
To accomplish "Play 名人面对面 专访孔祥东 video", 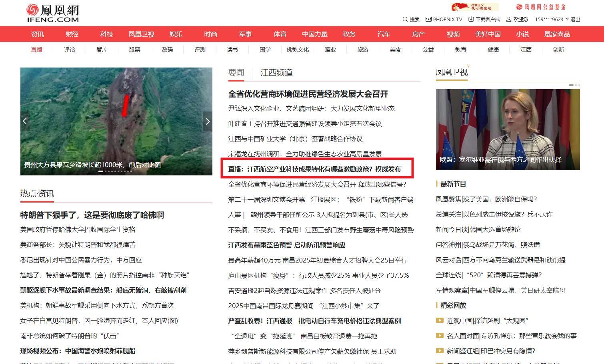I will point(512,336).
